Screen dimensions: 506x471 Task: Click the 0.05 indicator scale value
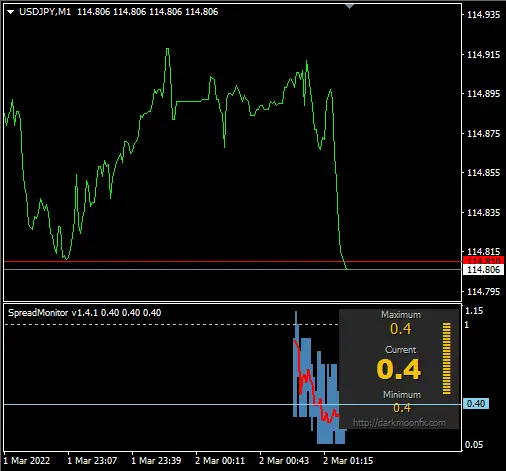pos(474,445)
